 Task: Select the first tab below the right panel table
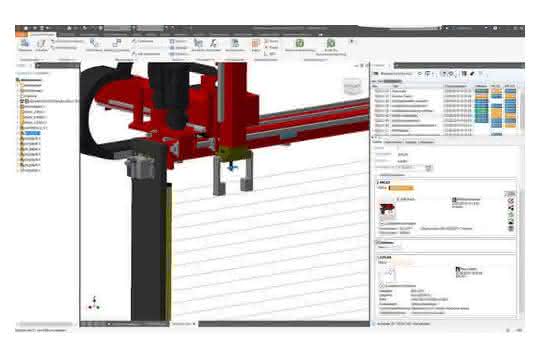[x=377, y=142]
